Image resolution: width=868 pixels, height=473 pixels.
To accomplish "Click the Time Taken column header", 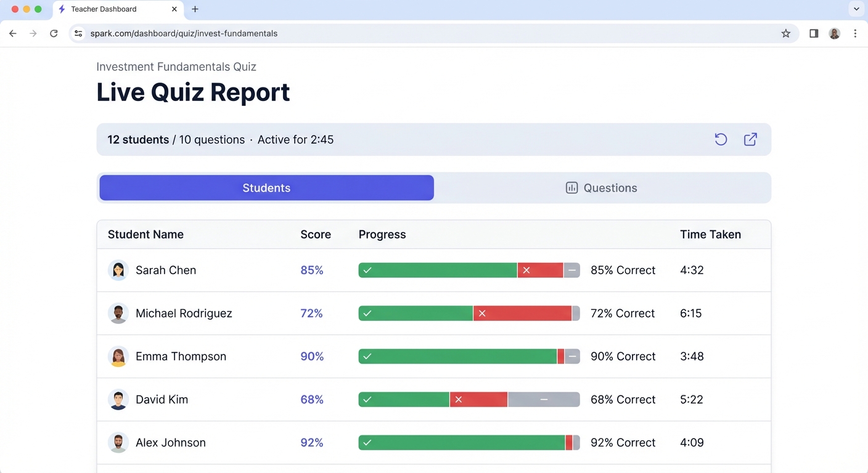I will 710,235.
